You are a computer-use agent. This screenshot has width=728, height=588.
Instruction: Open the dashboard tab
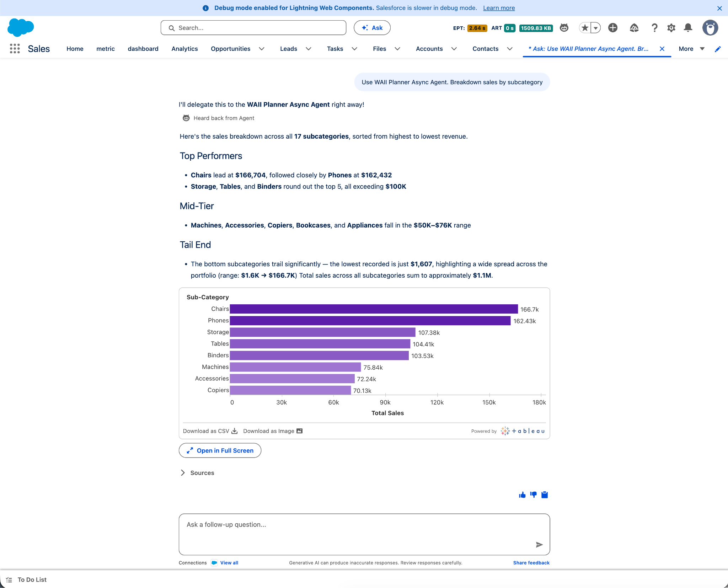(143, 49)
